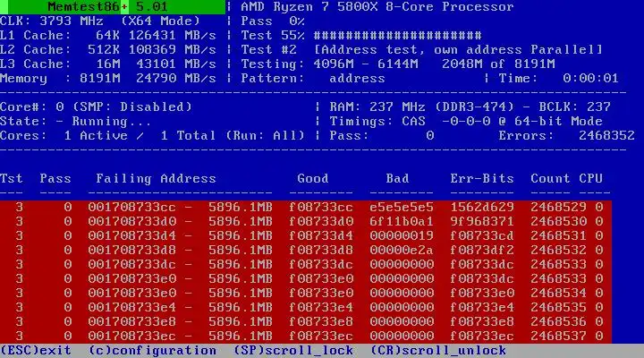Click the err-bits value f08733cd
Screen dimensions: 644x358
(482, 236)
